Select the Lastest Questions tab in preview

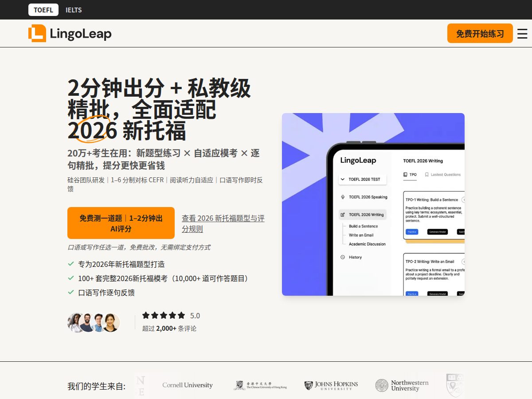pos(443,175)
